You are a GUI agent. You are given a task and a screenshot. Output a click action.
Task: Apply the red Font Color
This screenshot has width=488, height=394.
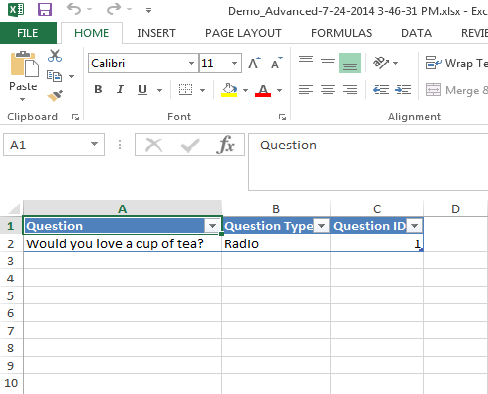(x=263, y=90)
